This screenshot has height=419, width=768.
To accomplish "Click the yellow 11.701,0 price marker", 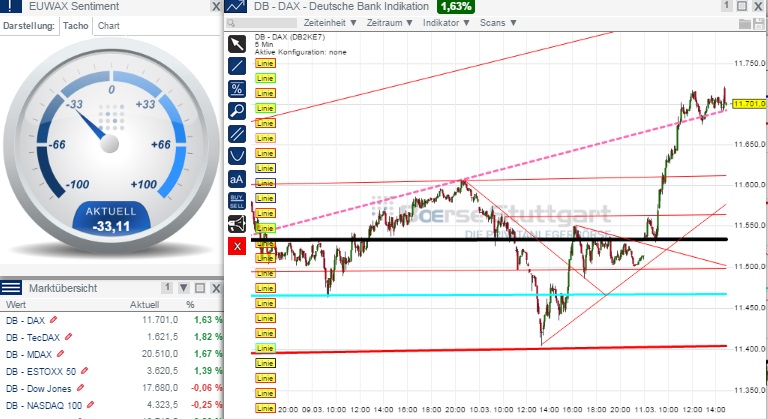I will tap(749, 103).
